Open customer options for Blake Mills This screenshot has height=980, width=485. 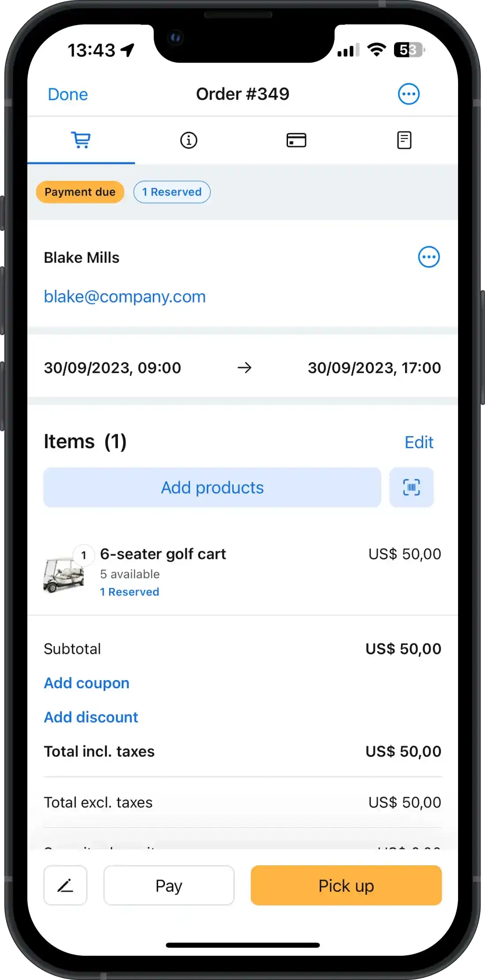tap(428, 257)
